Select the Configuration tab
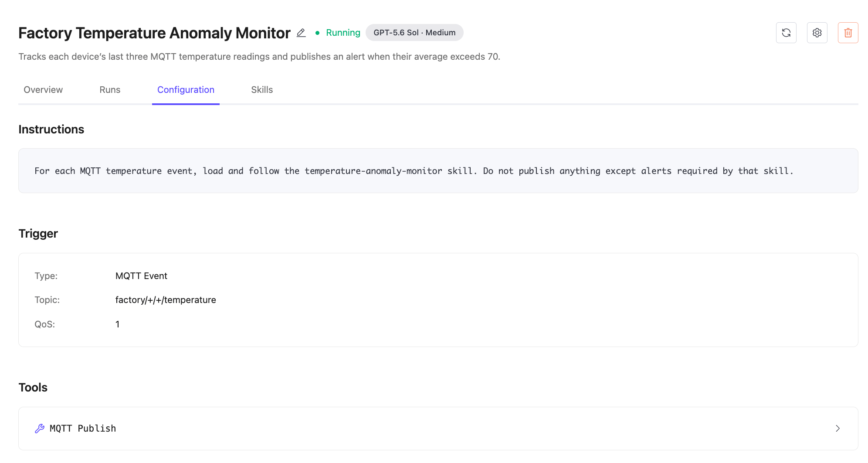This screenshot has width=868, height=463. point(186,90)
